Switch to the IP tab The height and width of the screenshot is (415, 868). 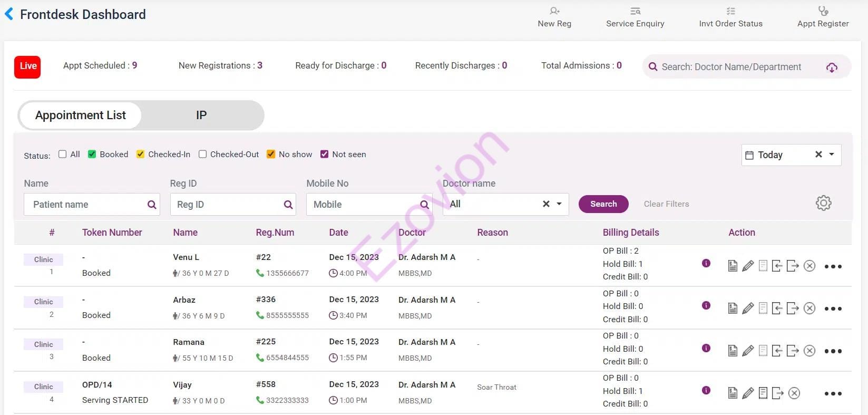201,115
